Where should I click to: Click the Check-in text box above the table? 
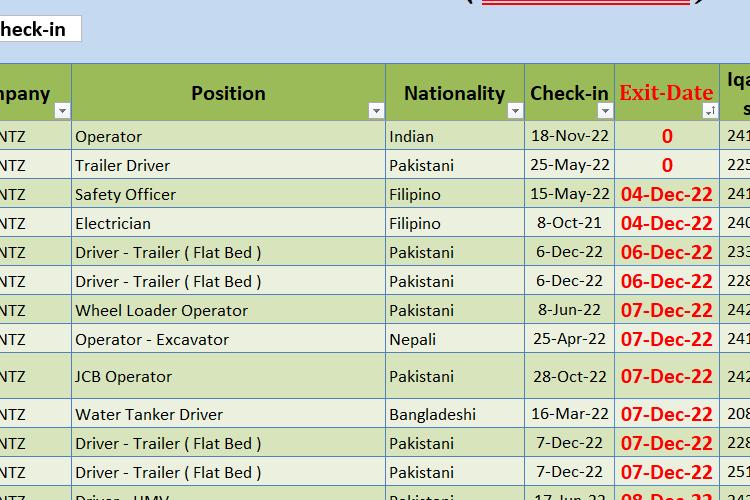38,29
